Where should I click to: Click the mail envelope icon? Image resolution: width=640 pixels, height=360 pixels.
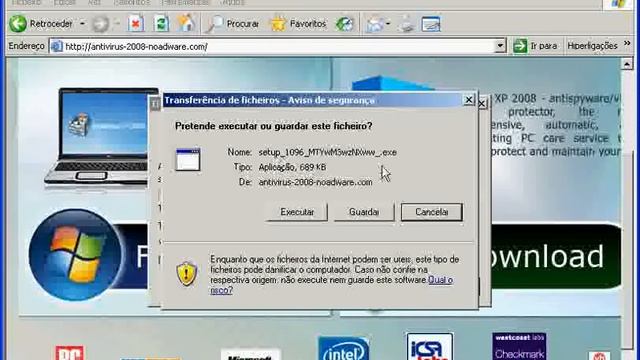pos(374,24)
